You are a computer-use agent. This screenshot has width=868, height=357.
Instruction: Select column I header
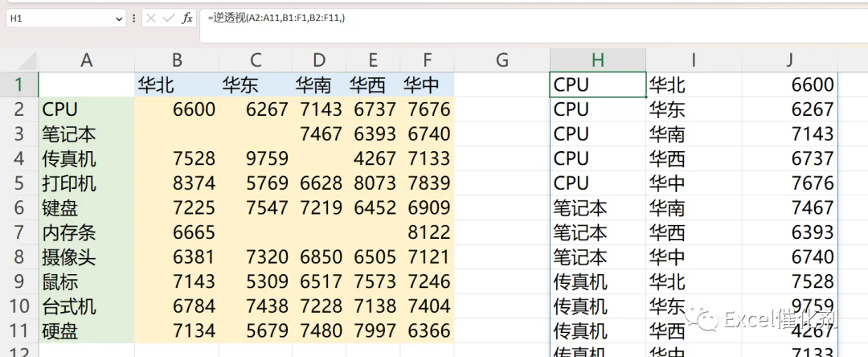pos(694,59)
